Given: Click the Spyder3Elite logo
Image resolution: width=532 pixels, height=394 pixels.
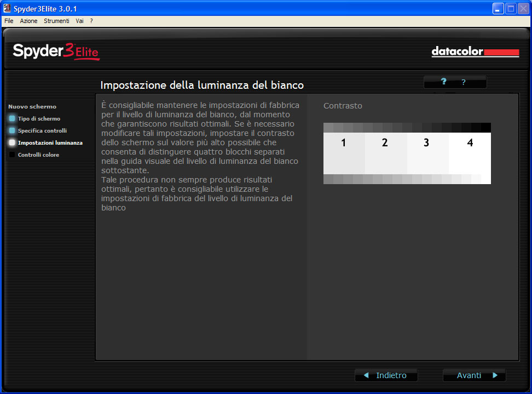Looking at the screenshot, I should [x=56, y=52].
